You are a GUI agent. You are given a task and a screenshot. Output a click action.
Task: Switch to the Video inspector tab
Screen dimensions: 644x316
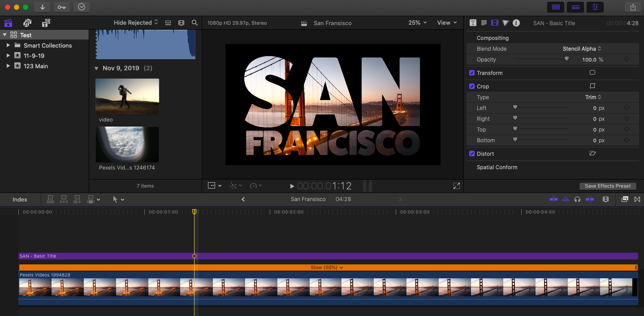click(x=495, y=23)
